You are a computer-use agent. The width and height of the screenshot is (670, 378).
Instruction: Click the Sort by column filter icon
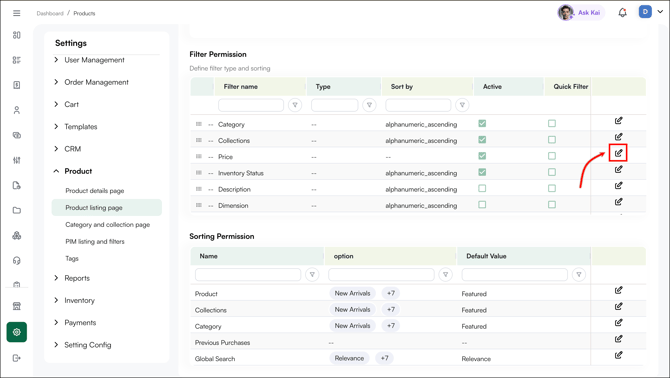coord(462,105)
